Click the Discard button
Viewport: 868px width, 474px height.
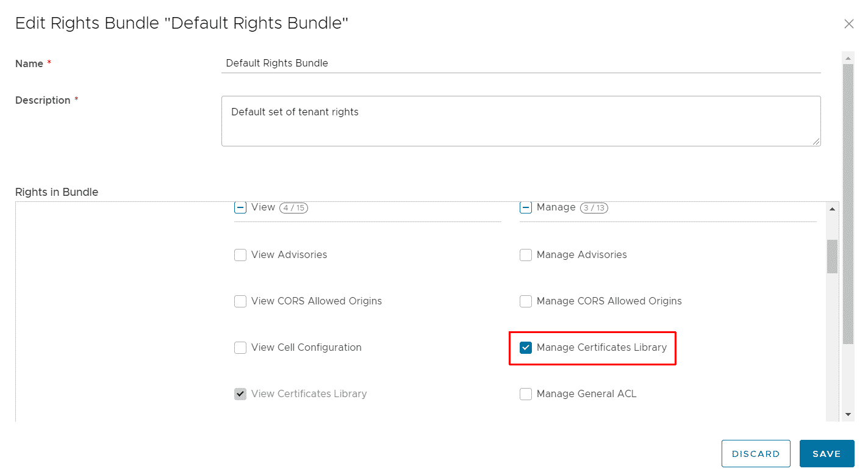coord(756,454)
